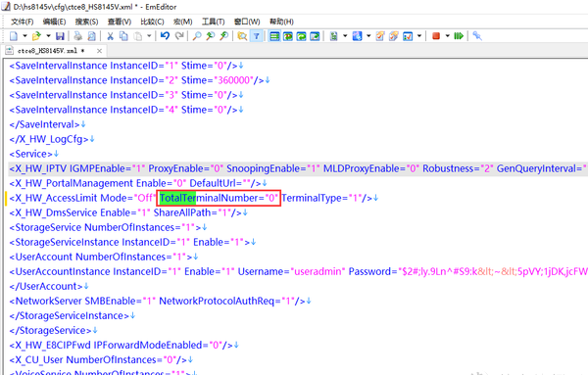Click the Redo icon
Image resolution: width=588 pixels, height=375 pixels.
179,35
